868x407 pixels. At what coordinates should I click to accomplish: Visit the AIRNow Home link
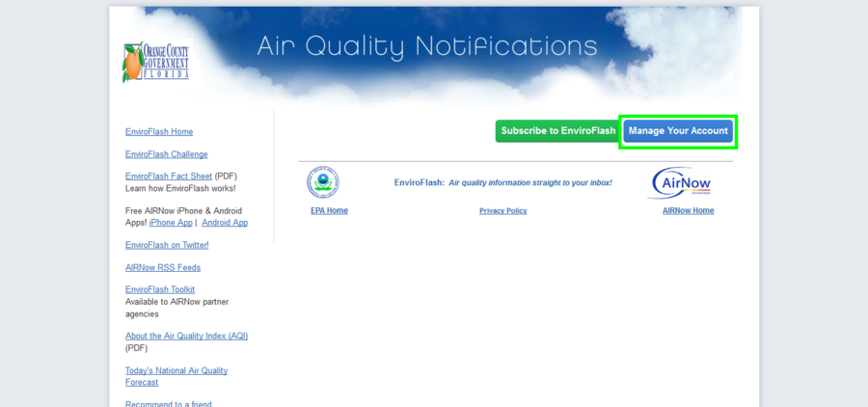[688, 210]
